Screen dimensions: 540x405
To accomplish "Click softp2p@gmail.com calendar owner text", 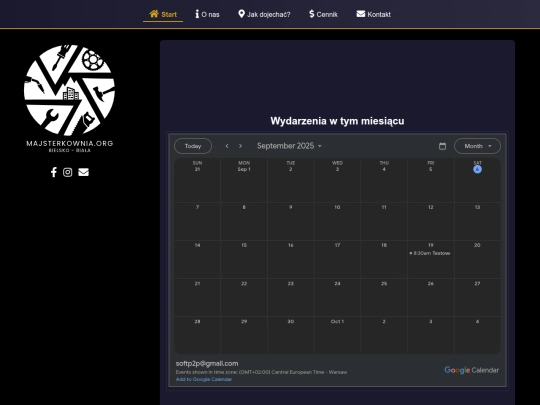I will 207,363.
